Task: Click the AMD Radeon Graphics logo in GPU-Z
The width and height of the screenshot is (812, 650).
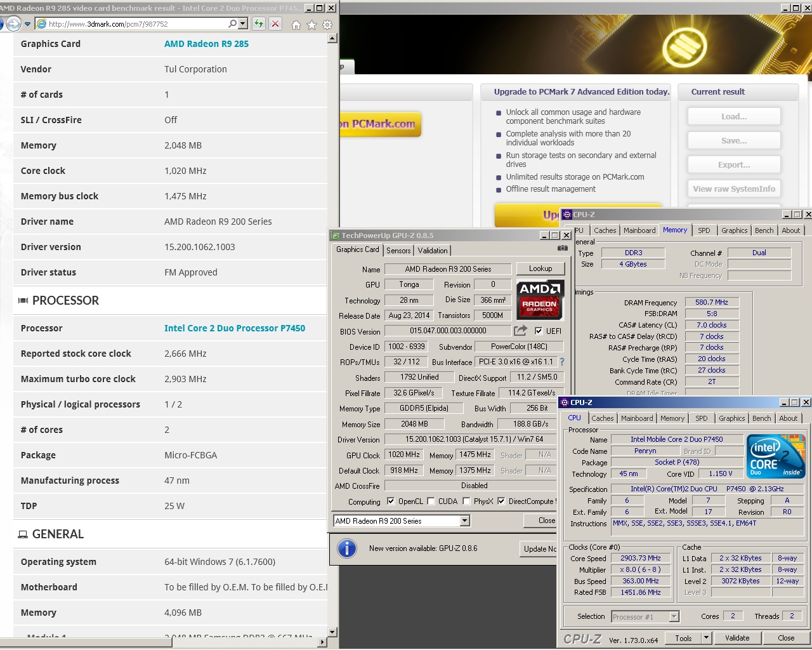Action: [x=540, y=300]
